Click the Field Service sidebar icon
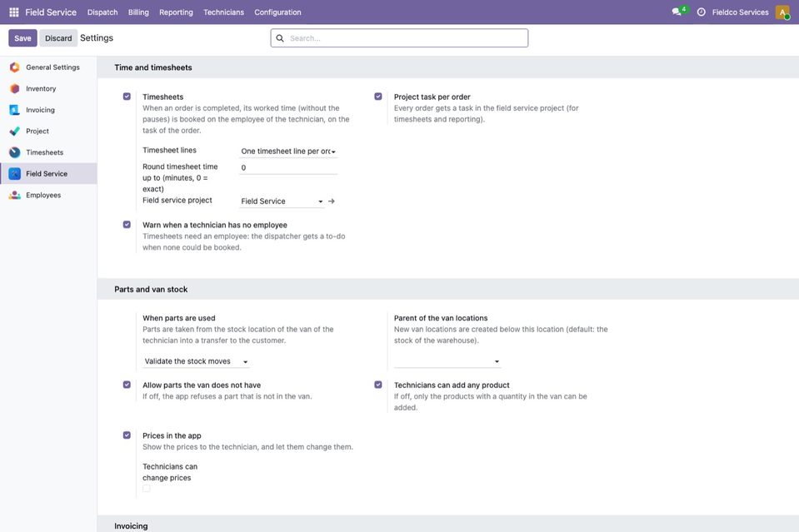The width and height of the screenshot is (799, 532). coord(15,174)
